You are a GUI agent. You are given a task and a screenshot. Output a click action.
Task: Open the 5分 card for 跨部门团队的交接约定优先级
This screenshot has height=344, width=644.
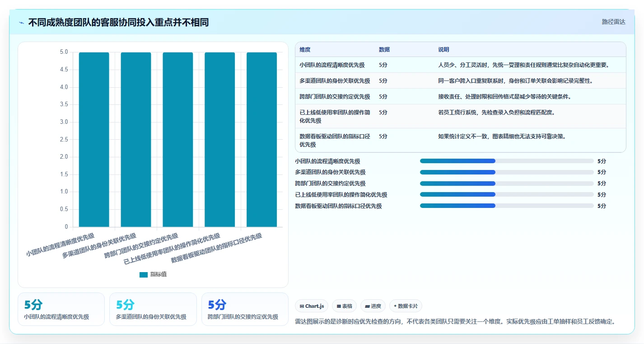(x=245, y=309)
